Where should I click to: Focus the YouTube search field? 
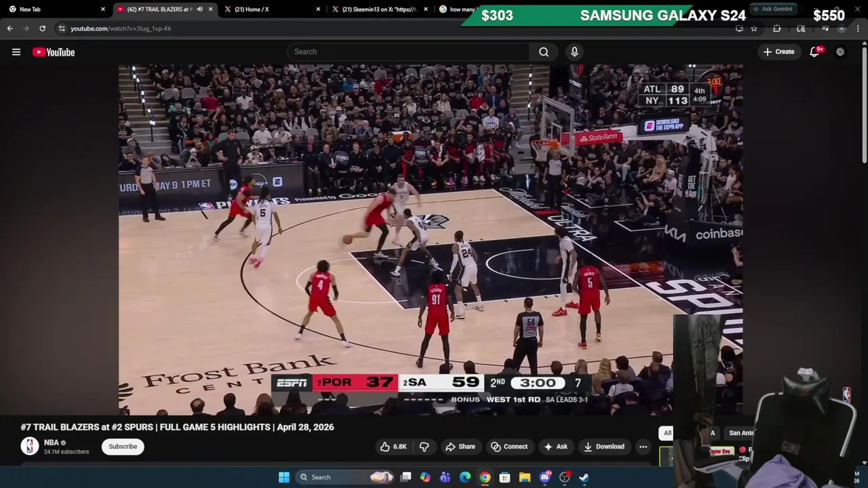tap(409, 52)
